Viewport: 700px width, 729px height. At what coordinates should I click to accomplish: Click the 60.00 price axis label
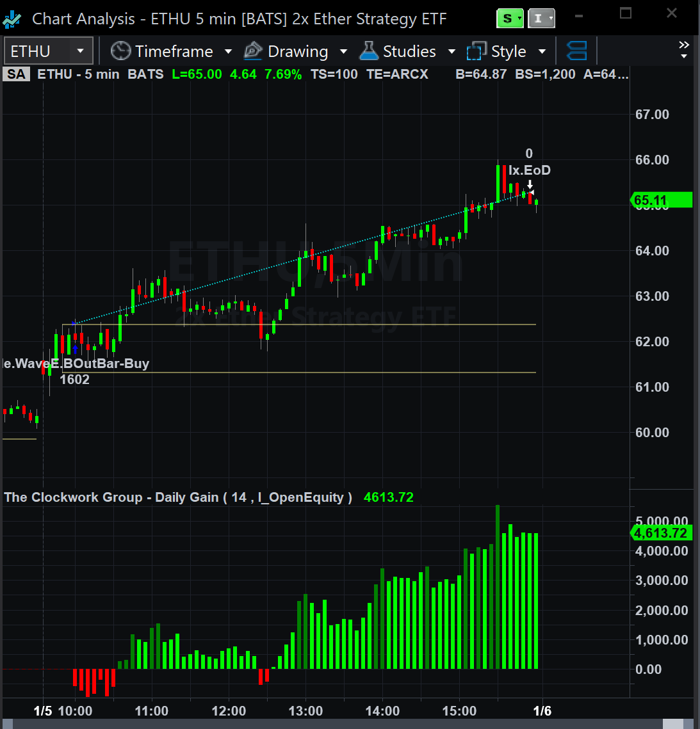652,433
